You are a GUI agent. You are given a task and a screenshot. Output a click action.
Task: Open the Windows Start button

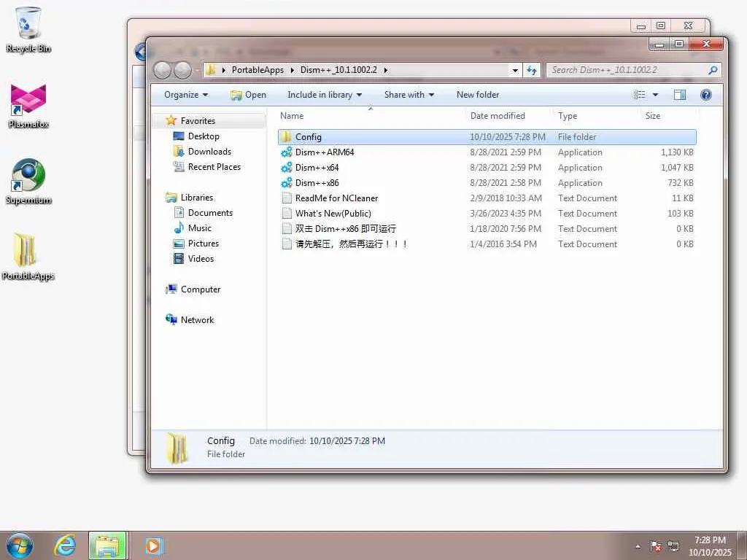pos(20,545)
